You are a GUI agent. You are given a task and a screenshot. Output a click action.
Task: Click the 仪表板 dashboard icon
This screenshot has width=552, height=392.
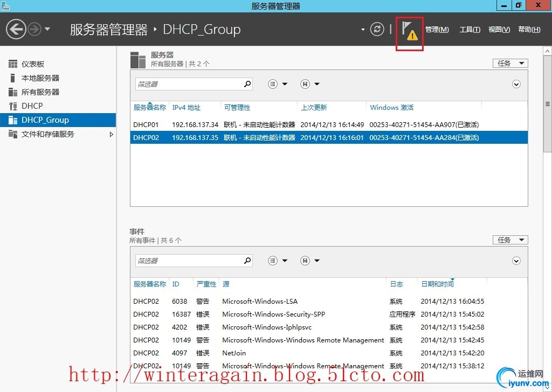13,64
